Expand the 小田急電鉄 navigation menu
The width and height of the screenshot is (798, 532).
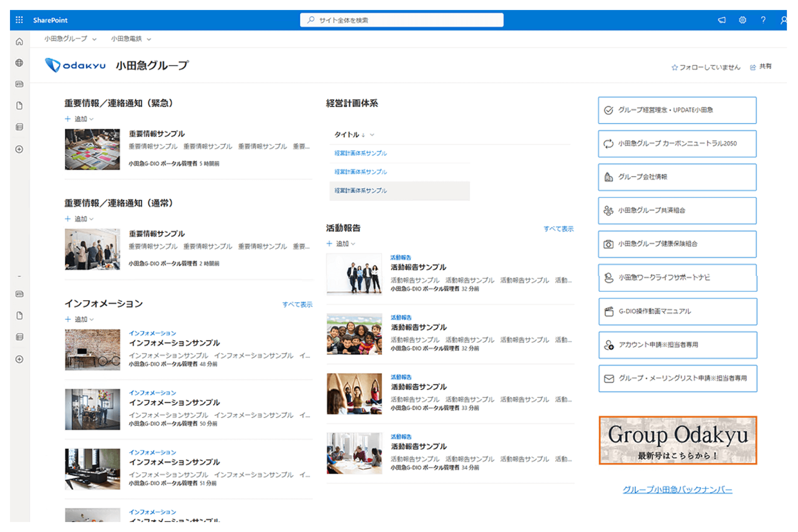[x=131, y=39]
